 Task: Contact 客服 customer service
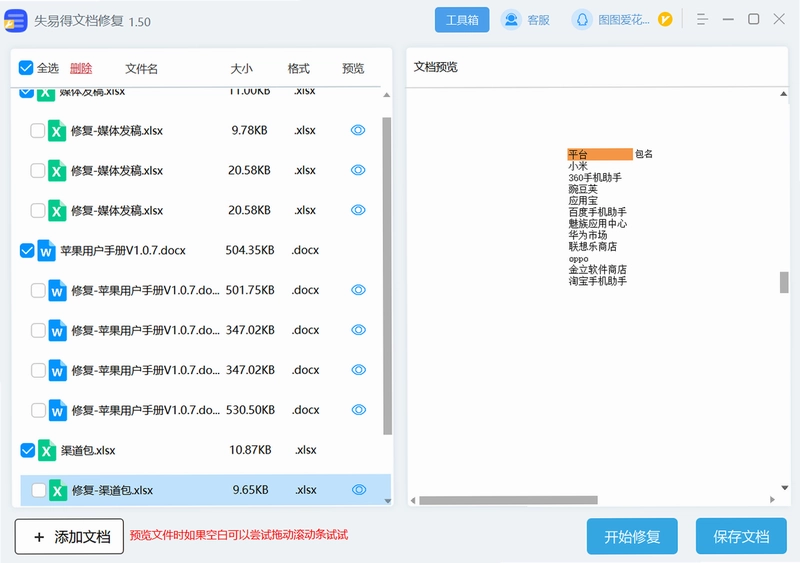point(525,20)
